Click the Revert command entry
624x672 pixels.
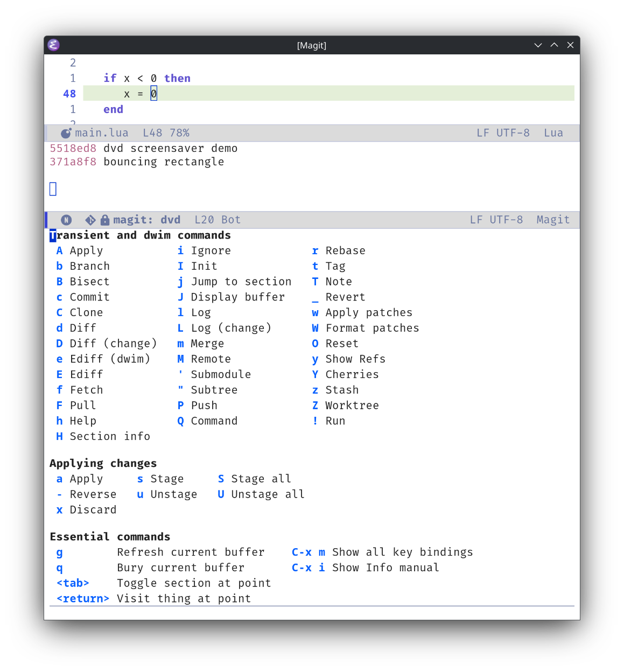coord(339,297)
